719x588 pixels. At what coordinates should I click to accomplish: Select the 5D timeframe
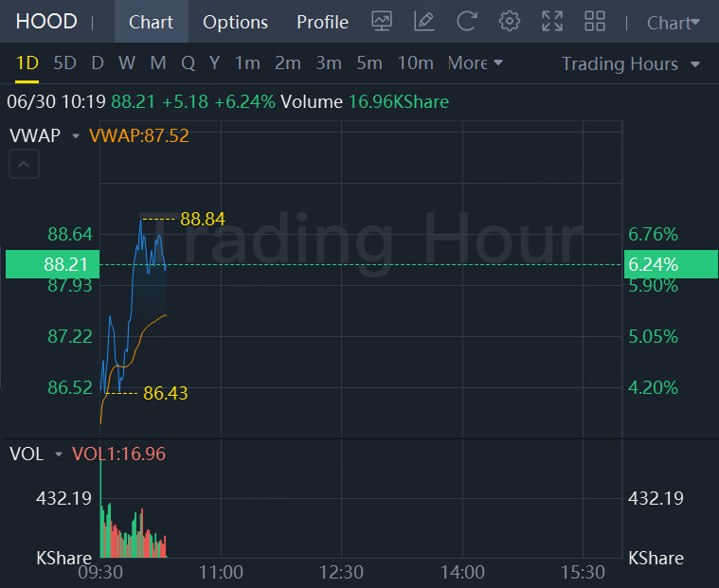click(64, 63)
